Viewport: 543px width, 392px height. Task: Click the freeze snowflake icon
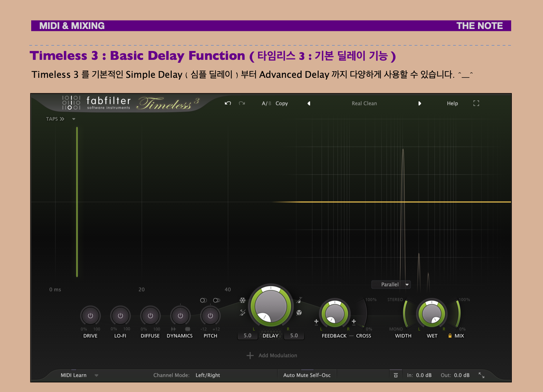coord(243,300)
